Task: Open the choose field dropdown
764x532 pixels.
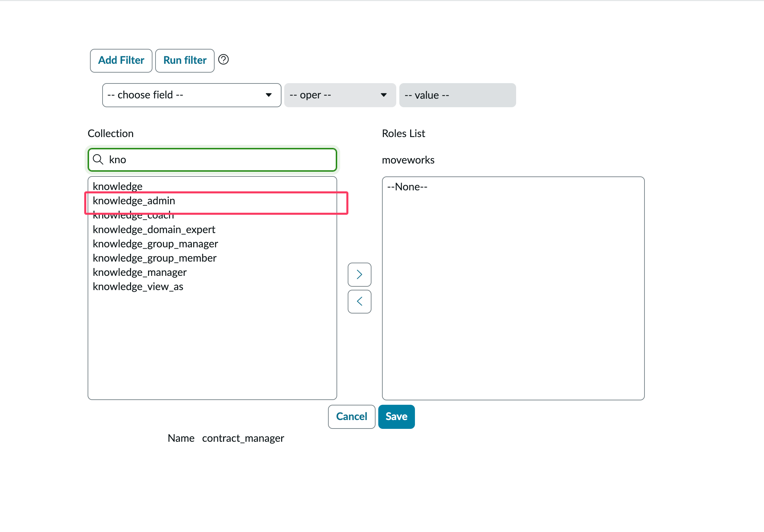Action: coord(192,95)
